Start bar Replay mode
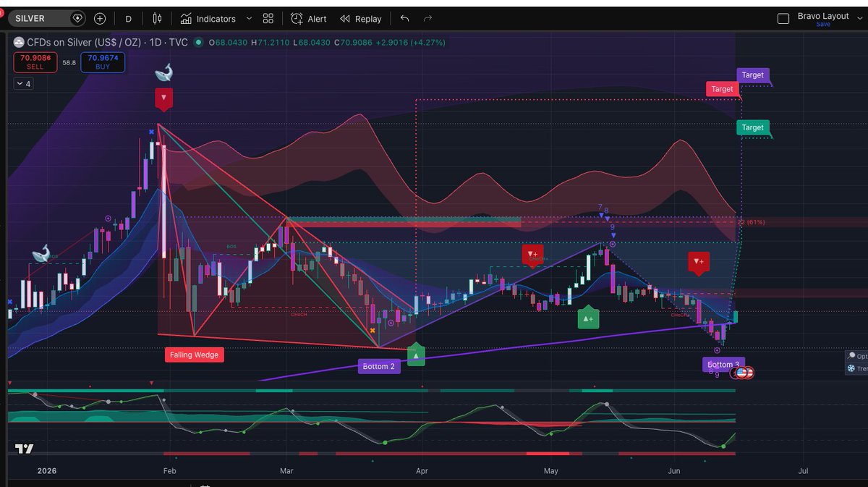 click(360, 19)
